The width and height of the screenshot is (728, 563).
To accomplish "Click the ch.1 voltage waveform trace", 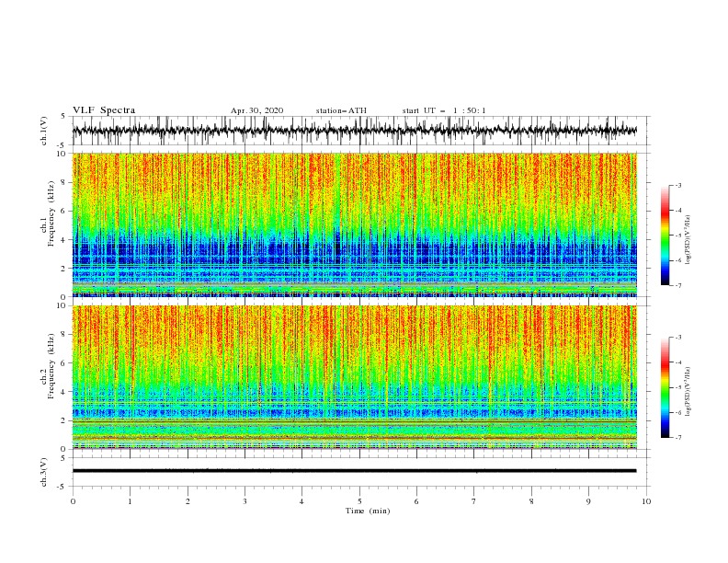I will (355, 131).
